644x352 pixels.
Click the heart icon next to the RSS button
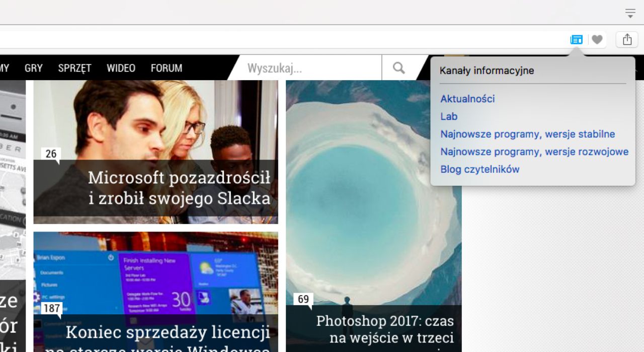[597, 39]
